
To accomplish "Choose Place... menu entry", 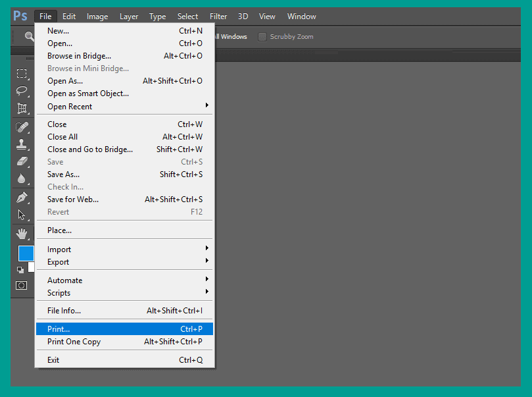I will 124,230.
